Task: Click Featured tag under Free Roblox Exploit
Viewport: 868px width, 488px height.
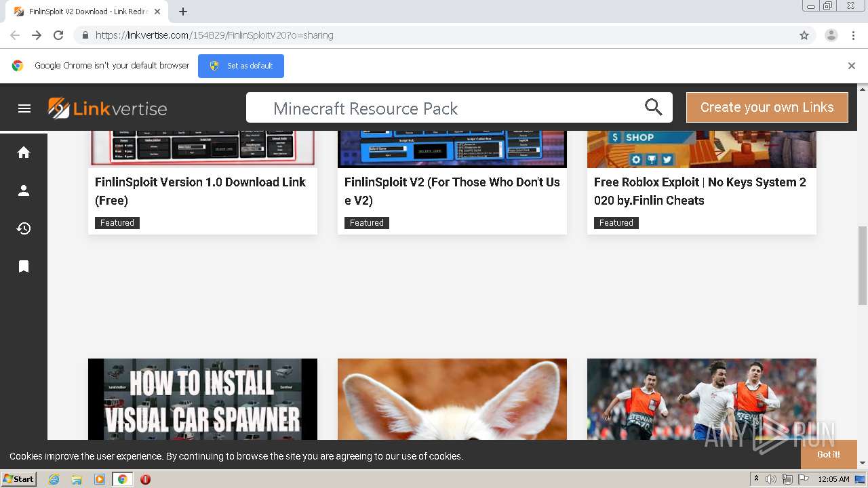Action: (616, 222)
